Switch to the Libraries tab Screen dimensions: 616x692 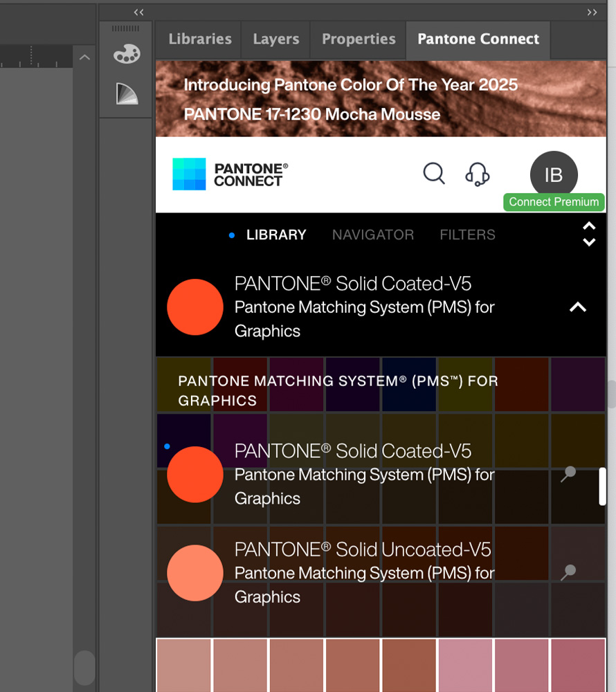tap(200, 39)
